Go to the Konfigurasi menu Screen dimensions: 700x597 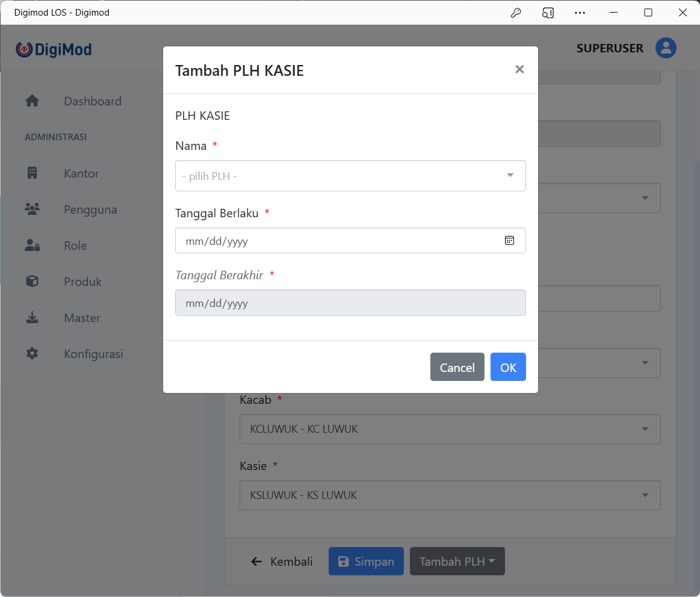click(x=93, y=354)
